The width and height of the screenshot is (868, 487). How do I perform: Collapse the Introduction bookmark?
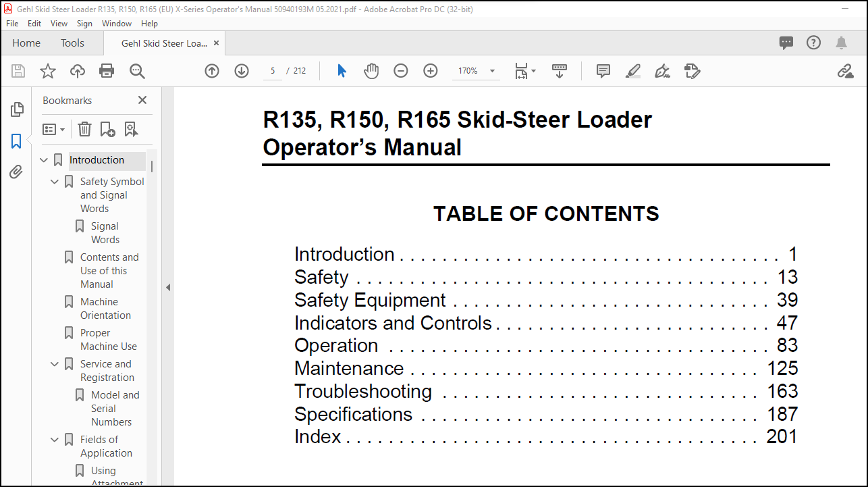[x=44, y=161]
